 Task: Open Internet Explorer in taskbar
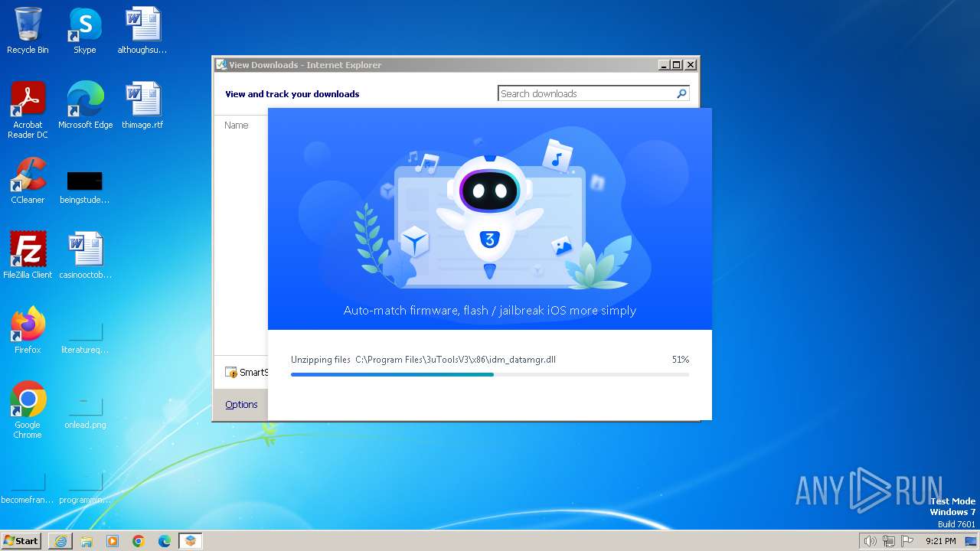click(x=60, y=541)
